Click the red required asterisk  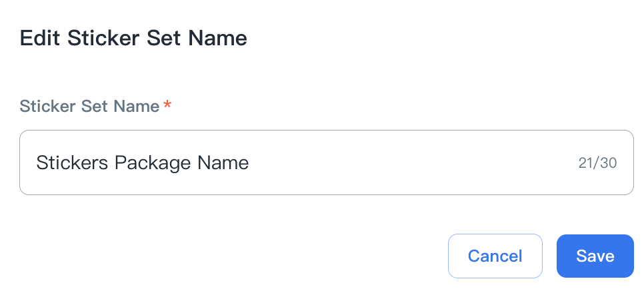point(167,105)
